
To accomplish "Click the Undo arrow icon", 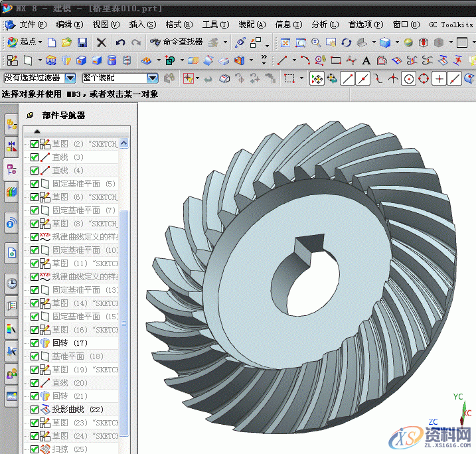I will (120, 42).
